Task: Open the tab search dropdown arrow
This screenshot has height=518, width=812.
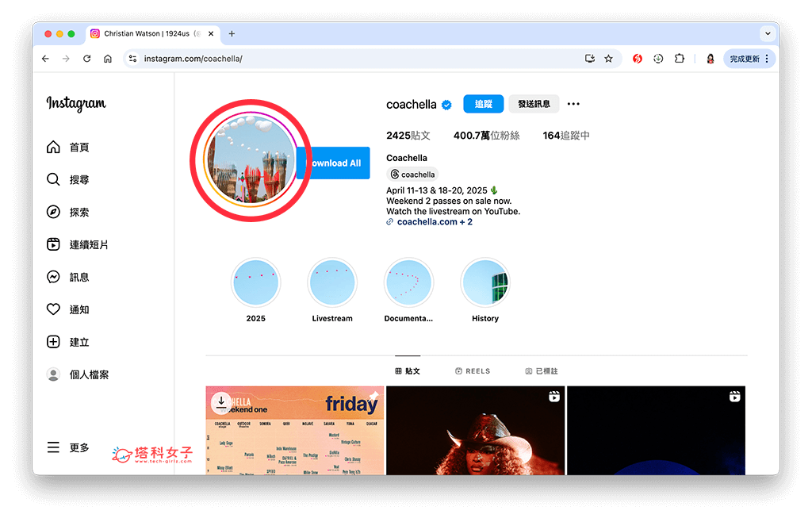Action: pyautogui.click(x=768, y=33)
